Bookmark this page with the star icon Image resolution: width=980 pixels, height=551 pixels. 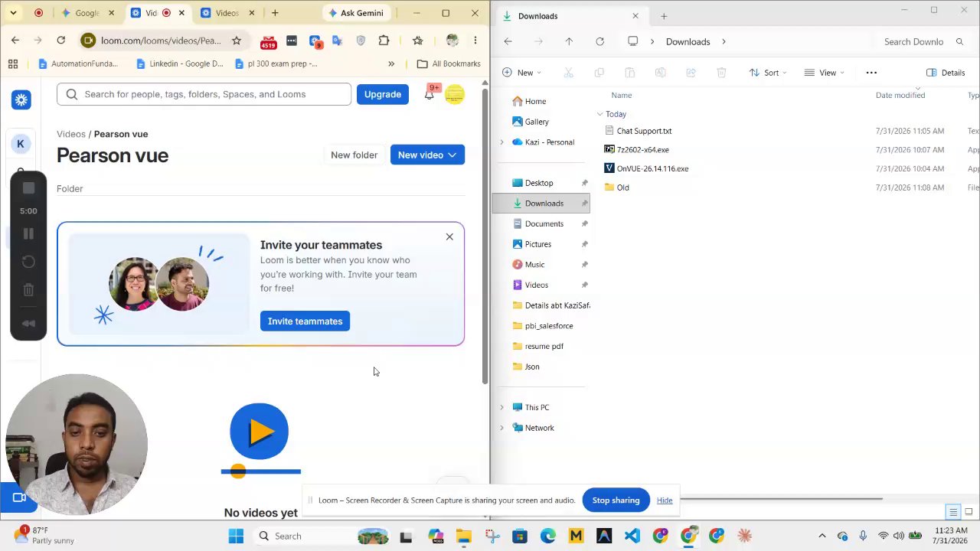point(237,41)
